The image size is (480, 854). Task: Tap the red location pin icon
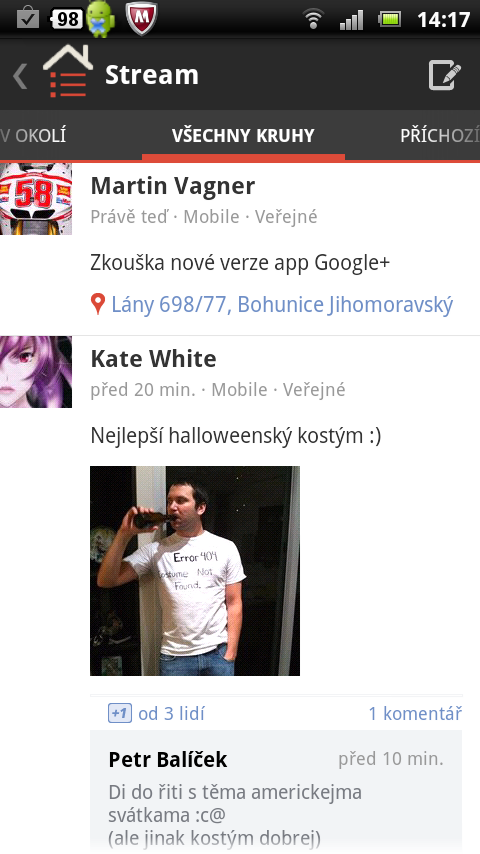[98, 304]
